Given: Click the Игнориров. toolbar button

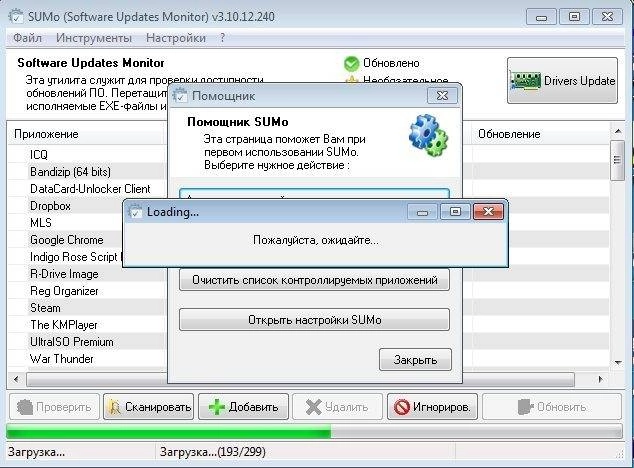Looking at the screenshot, I should tap(432, 407).
